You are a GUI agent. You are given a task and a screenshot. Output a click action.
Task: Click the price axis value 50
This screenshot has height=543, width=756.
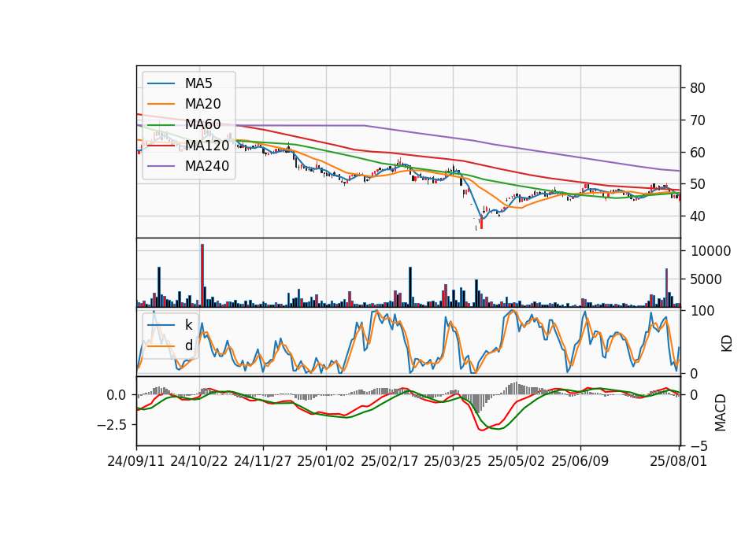pos(698,184)
